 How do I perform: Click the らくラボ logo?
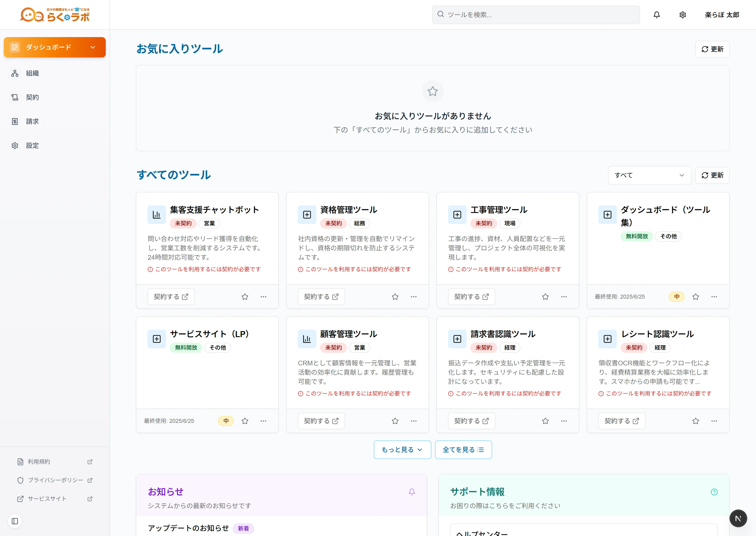(x=55, y=14)
